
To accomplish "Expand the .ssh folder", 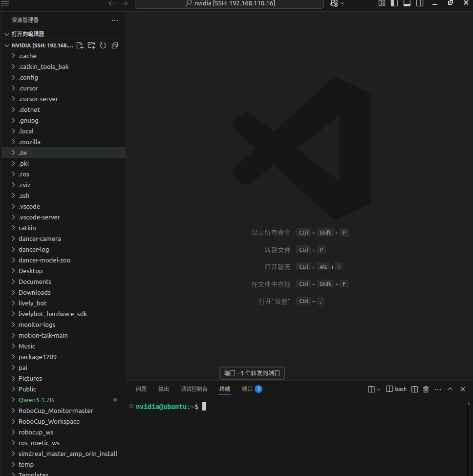I will (x=13, y=195).
